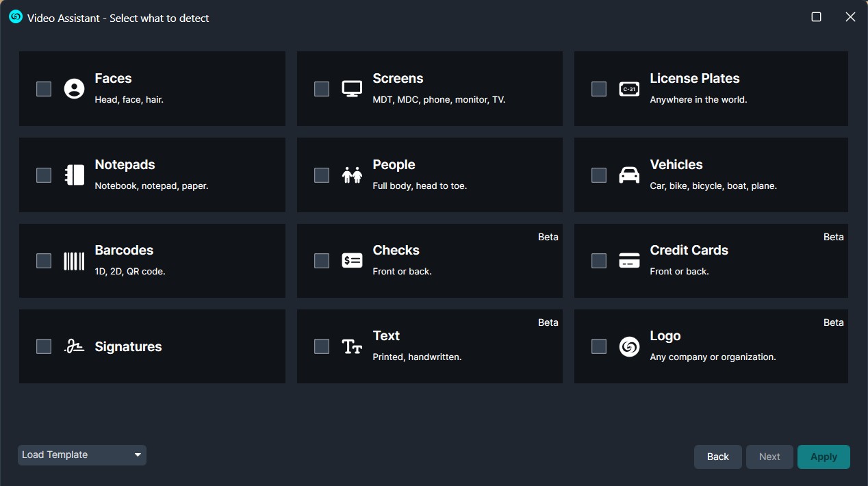Click the Screens monitor icon
Screen dimensions: 868x486
pyautogui.click(x=352, y=89)
